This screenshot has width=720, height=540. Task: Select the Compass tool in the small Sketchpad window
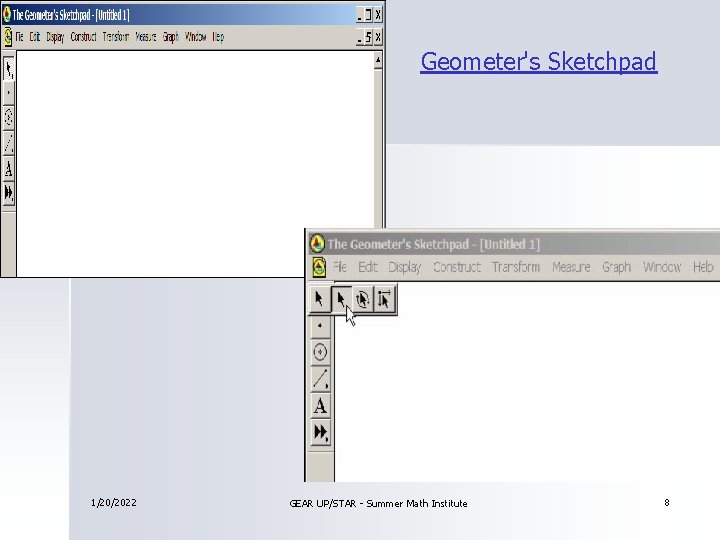coord(9,117)
